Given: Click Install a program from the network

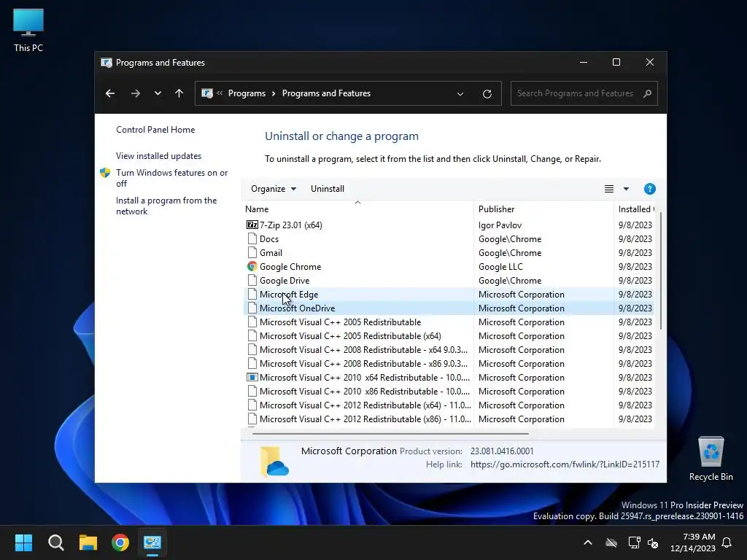Looking at the screenshot, I should coord(166,206).
